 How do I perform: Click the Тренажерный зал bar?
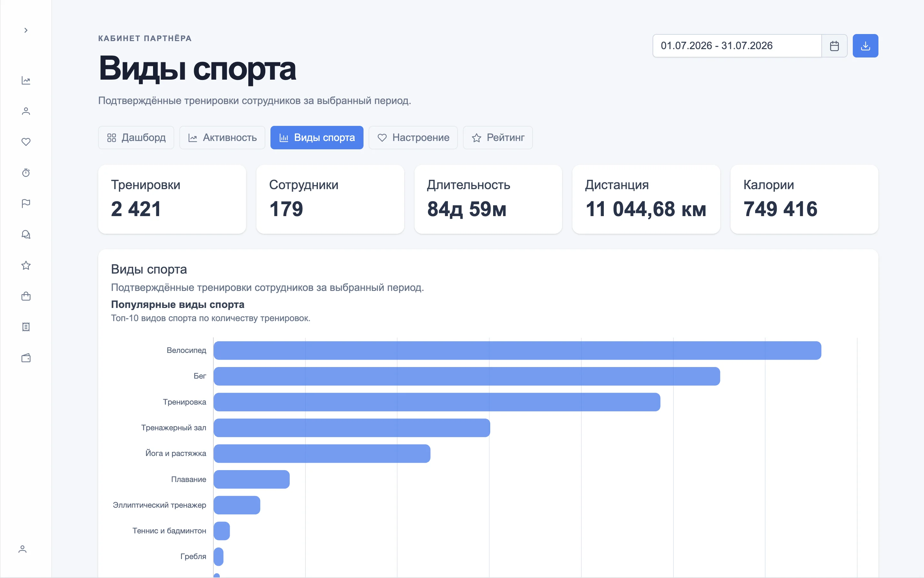tap(352, 428)
